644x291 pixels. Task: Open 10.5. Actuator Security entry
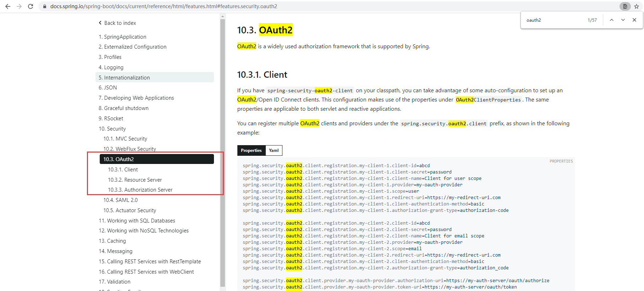pos(130,210)
